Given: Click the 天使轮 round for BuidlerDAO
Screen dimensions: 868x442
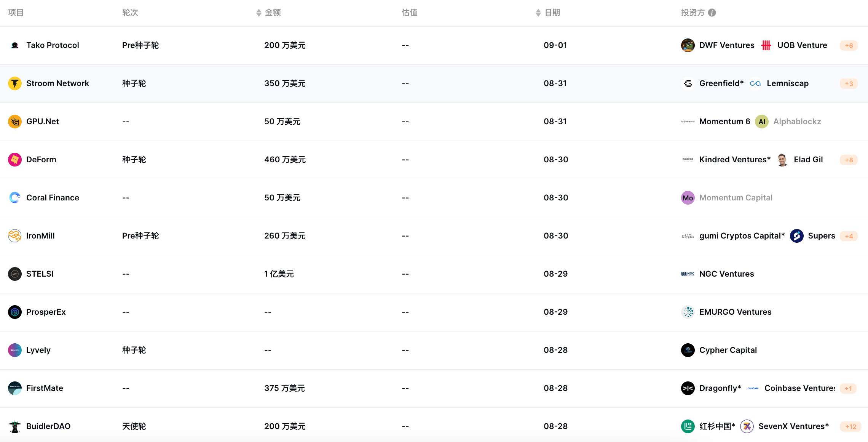Looking at the screenshot, I should pyautogui.click(x=134, y=426).
